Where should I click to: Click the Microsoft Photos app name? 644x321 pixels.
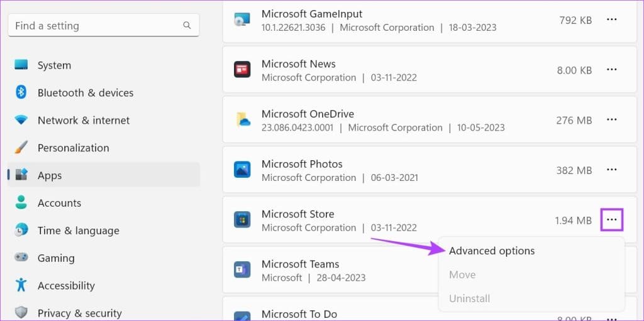(x=302, y=164)
